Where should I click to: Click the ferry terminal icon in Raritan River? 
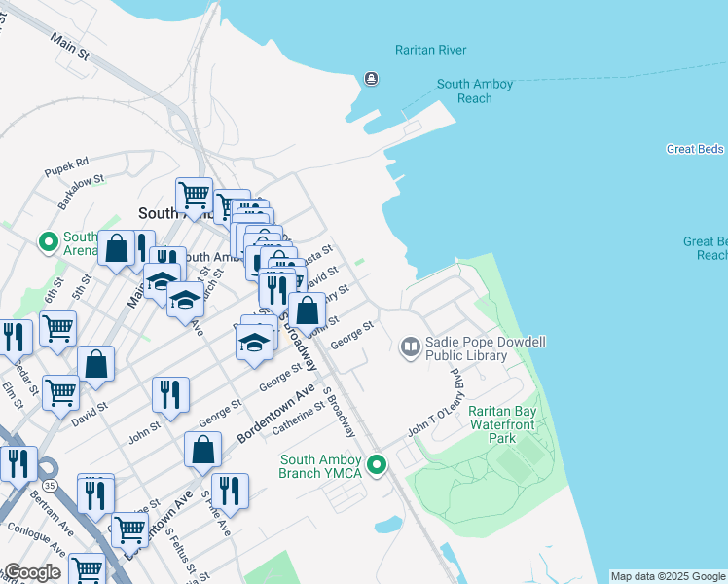point(371,79)
